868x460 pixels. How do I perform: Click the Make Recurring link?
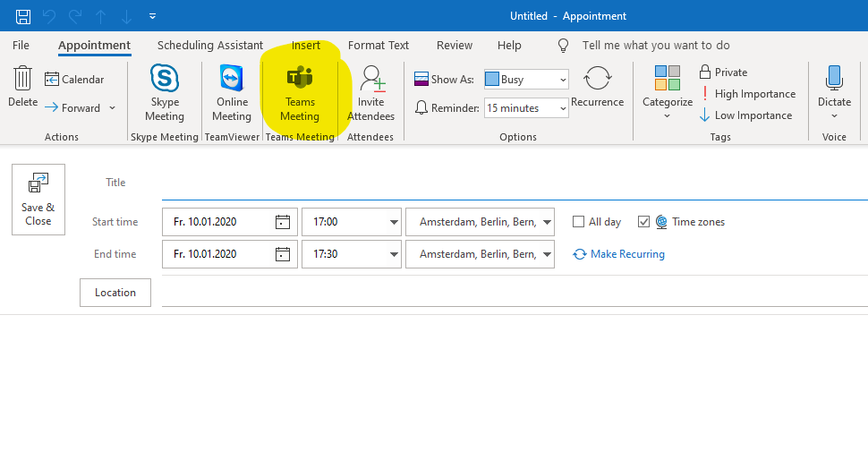click(619, 254)
